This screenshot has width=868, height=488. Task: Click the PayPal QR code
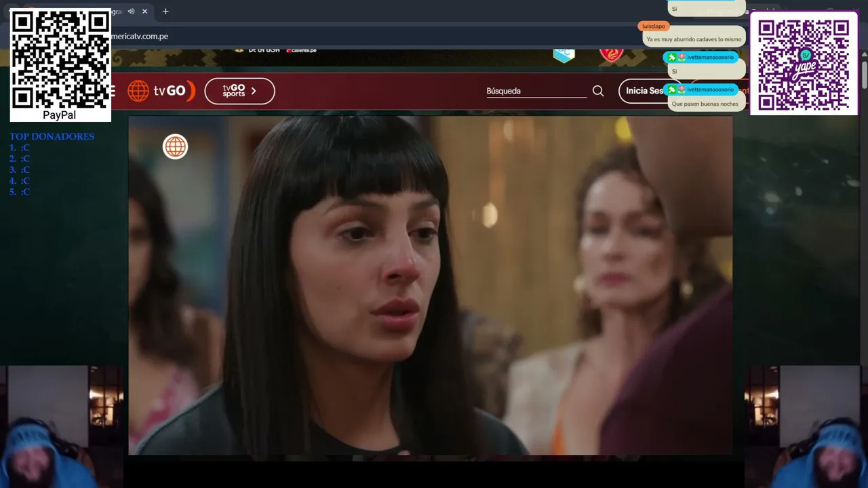click(x=60, y=59)
